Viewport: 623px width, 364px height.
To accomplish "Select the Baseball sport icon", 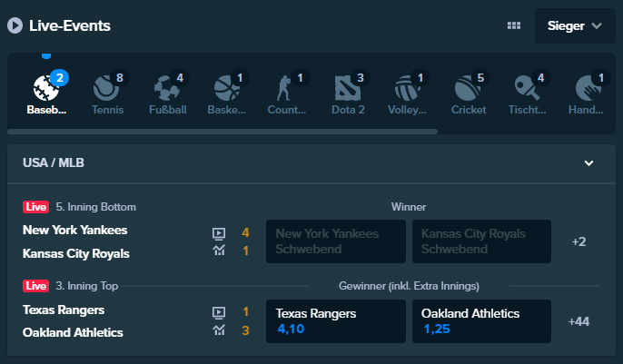I will click(46, 88).
